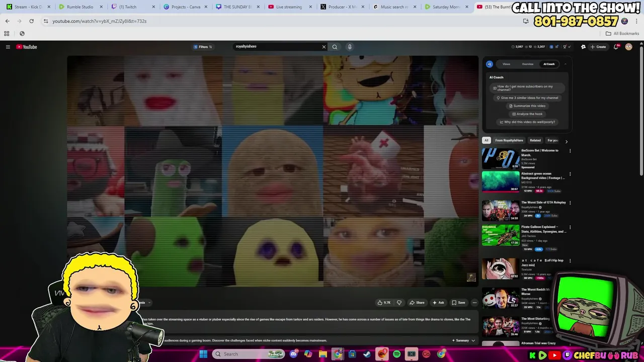
Task: Open options for Abstract green ocean video
Action: tap(570, 174)
